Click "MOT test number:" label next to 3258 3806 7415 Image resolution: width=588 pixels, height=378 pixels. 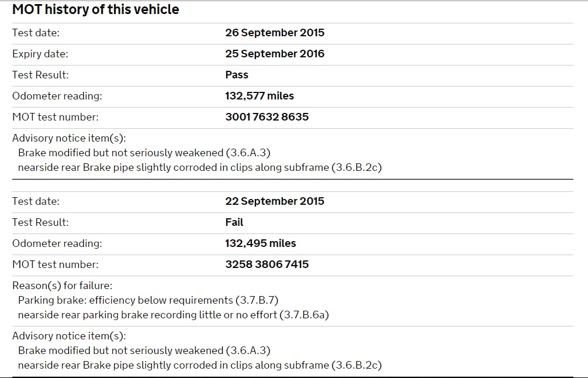click(x=55, y=264)
